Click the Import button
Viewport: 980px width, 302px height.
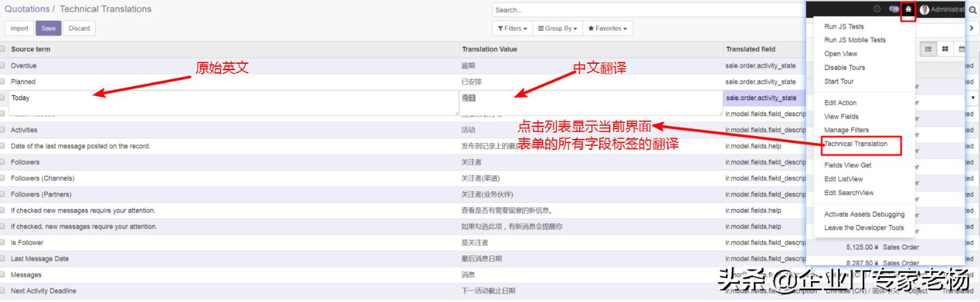coord(19,28)
